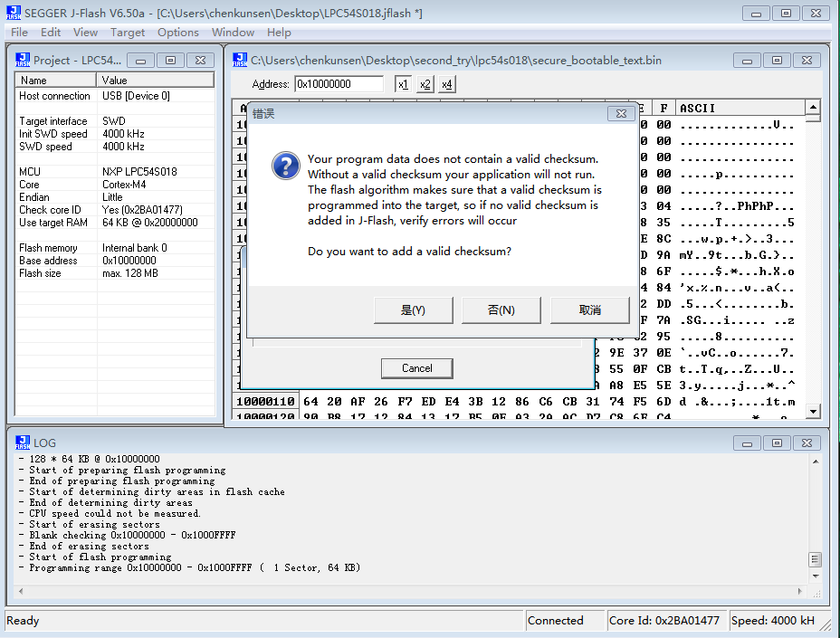Image resolution: width=840 pixels, height=638 pixels.
Task: Click the Value column header in Project
Action: point(156,81)
